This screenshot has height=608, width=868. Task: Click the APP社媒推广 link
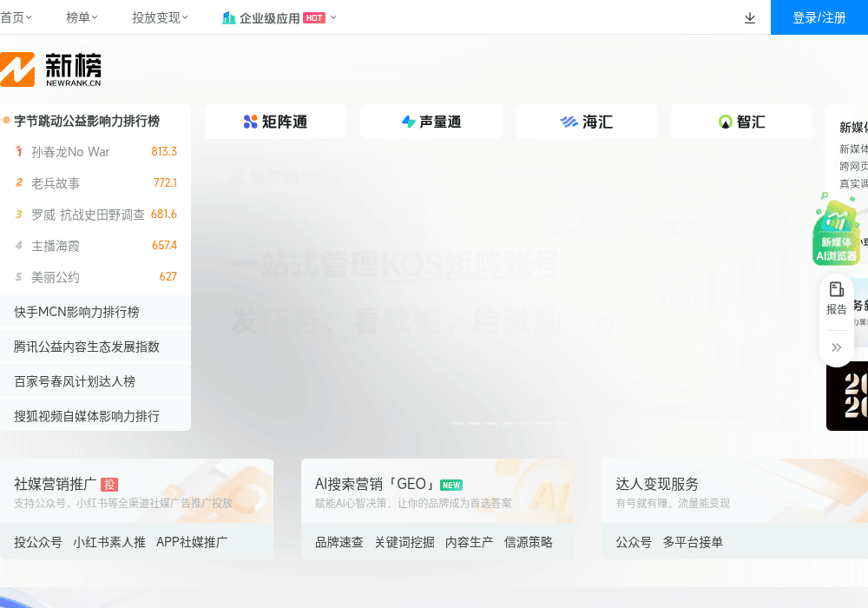(192, 542)
